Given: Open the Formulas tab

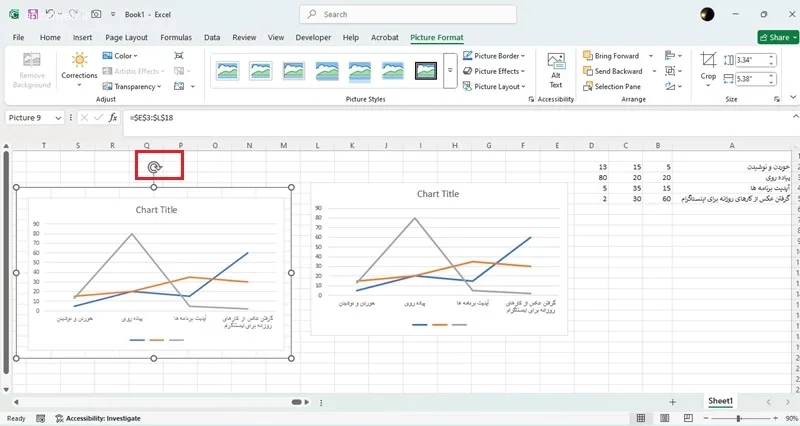Looking at the screenshot, I should tap(176, 37).
